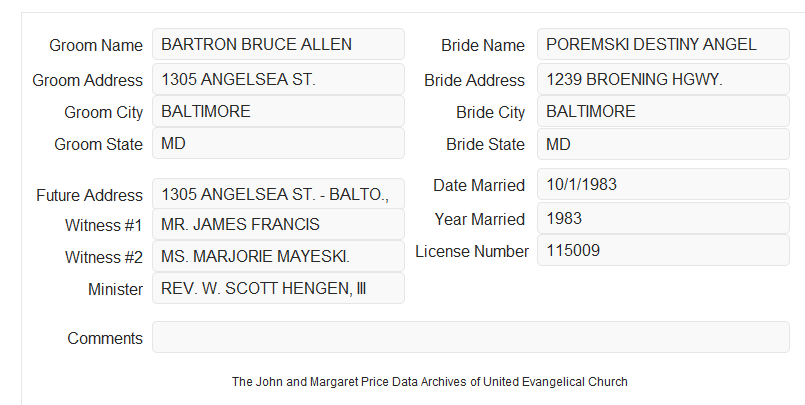Click the Price Data Archives footer text
Image resolution: width=805 pixels, height=405 pixels.
(x=430, y=382)
